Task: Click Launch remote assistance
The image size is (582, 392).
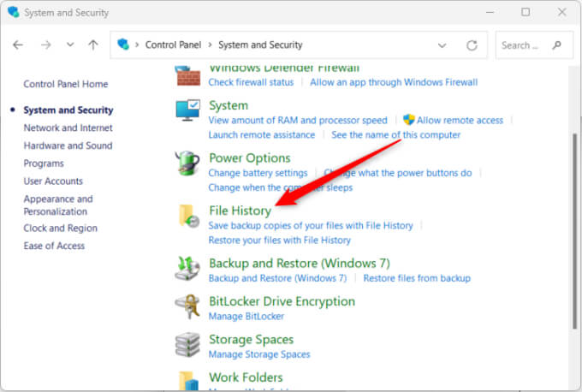Action: [262, 134]
